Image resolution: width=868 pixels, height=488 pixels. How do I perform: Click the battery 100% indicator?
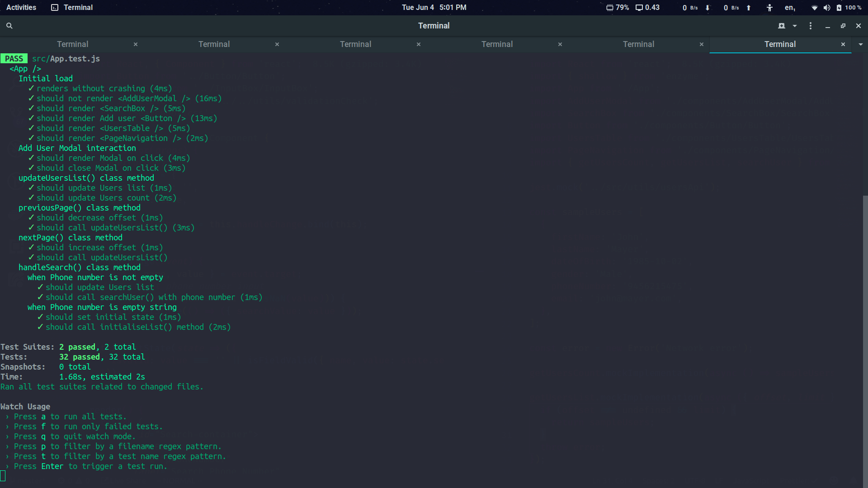849,8
